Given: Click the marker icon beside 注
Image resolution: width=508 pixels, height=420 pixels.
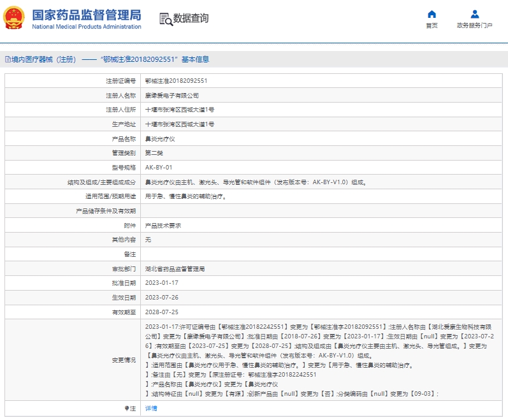Looking at the screenshot, I should (x=127, y=409).
